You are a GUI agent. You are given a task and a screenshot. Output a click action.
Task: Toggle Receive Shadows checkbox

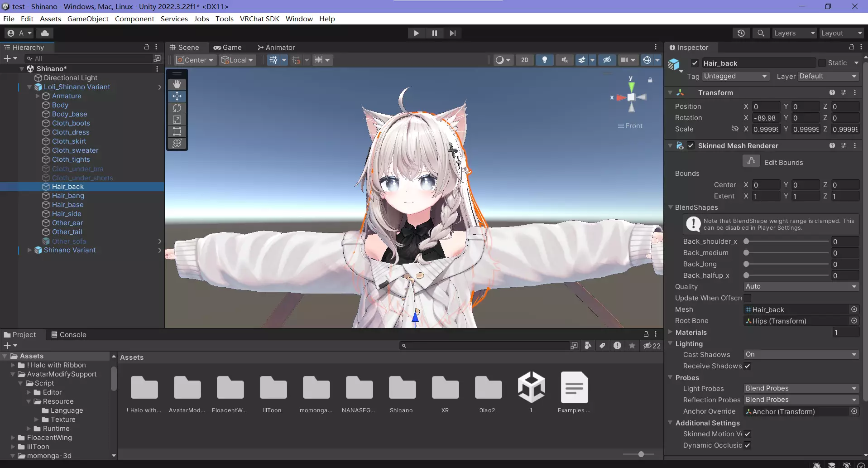747,366
